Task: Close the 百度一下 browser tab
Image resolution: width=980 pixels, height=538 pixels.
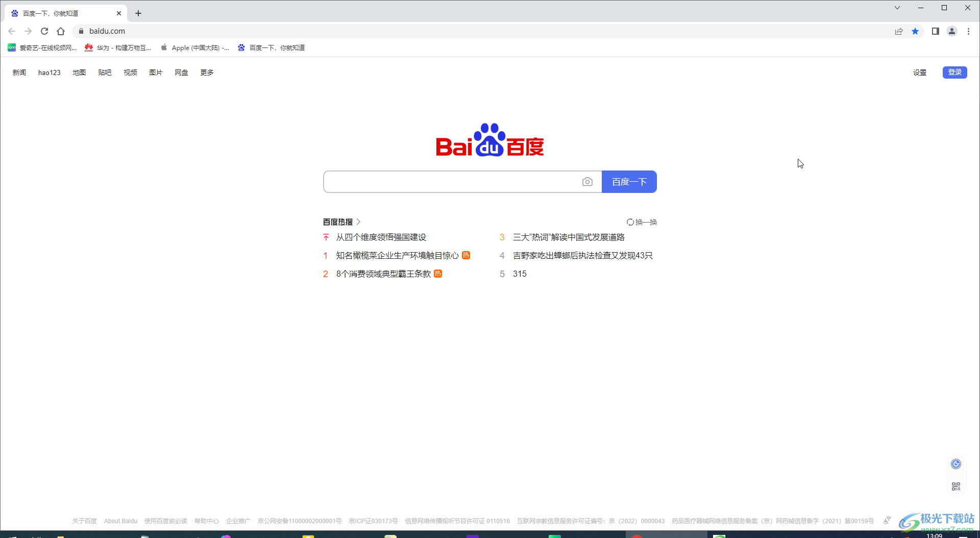Action: click(x=119, y=13)
